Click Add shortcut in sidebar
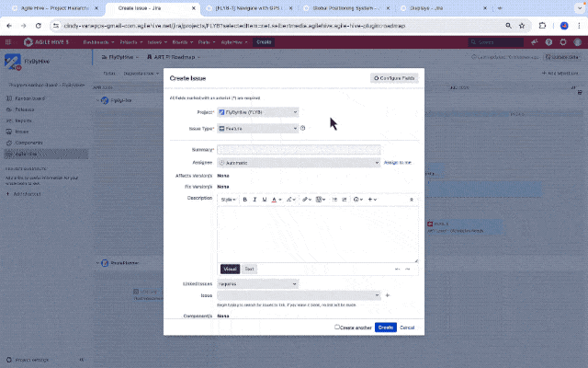The width and height of the screenshot is (588, 368). (27, 194)
